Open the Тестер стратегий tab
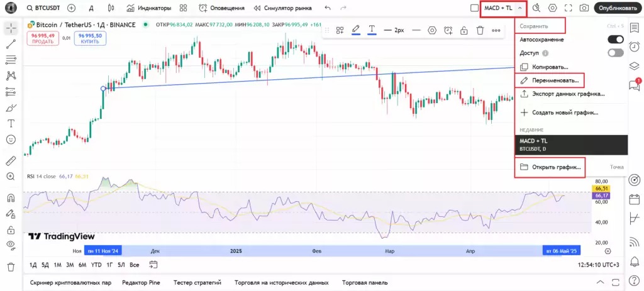The image size is (644, 291). point(197,282)
